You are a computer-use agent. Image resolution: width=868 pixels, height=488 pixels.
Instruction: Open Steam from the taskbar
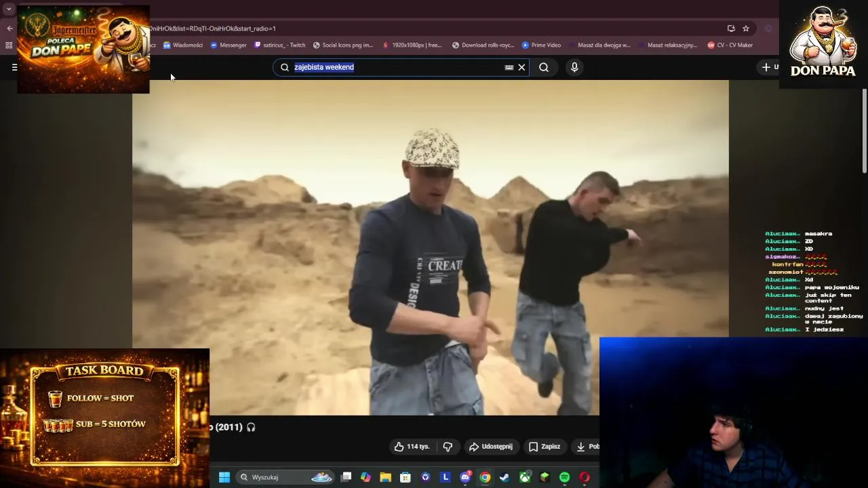tap(505, 477)
